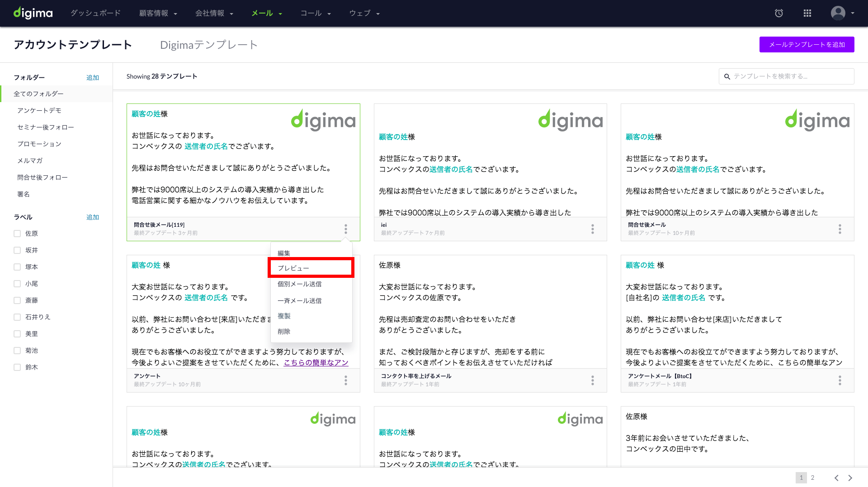Open the こちらの簡単なアン survey link

click(x=316, y=362)
